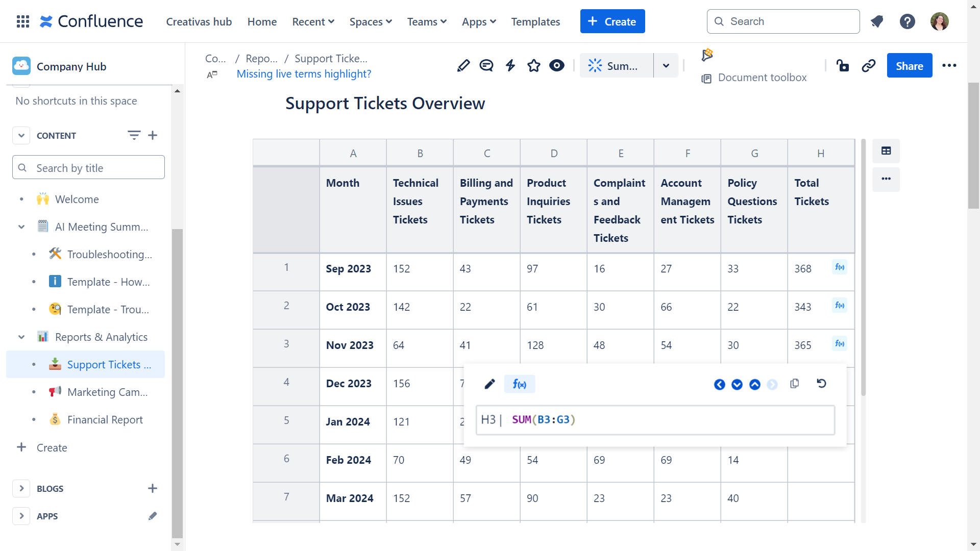This screenshot has height=551, width=980.
Task: Open inline comments icon
Action: [x=486, y=66]
